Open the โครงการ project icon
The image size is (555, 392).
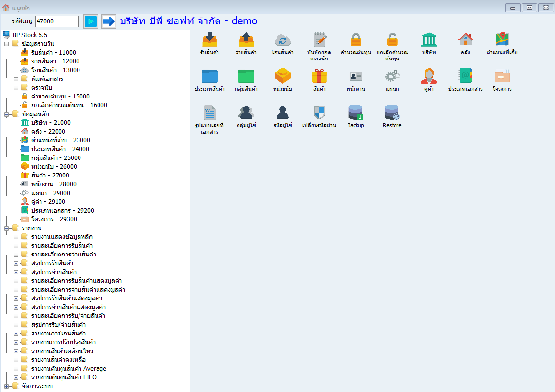click(502, 77)
